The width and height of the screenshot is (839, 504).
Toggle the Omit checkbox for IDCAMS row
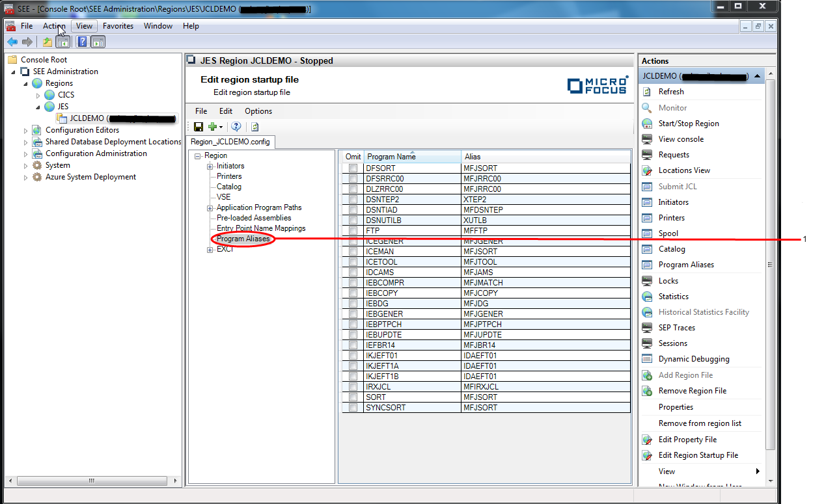[353, 272]
